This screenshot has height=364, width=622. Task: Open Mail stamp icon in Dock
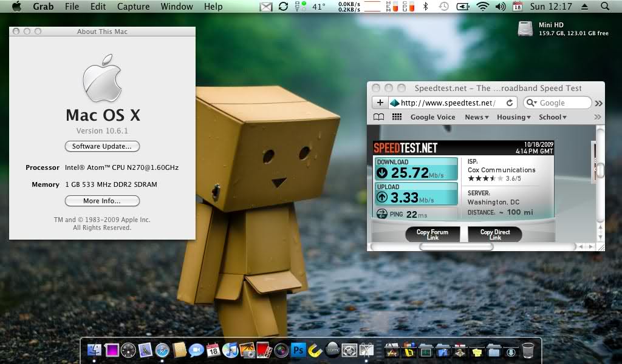(x=145, y=350)
